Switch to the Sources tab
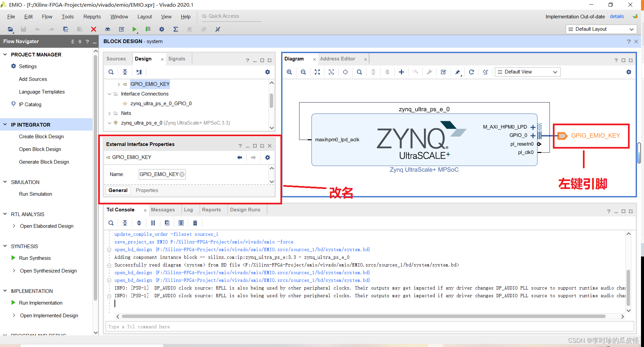 point(116,59)
